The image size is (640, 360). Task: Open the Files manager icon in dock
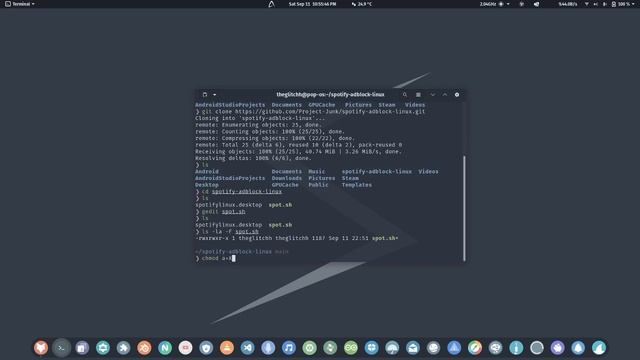click(x=82, y=348)
